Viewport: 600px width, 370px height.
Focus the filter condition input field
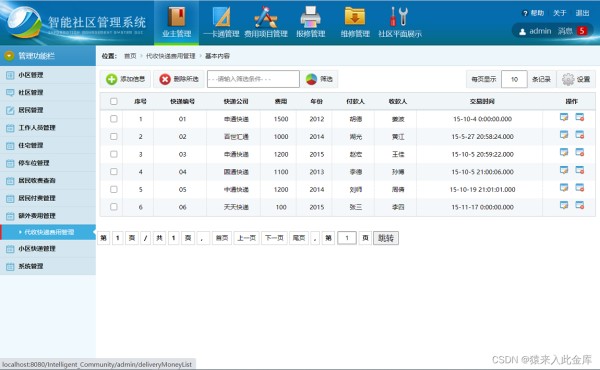(x=253, y=79)
